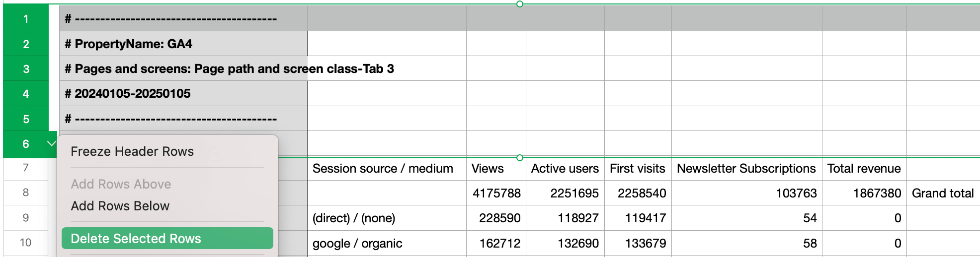Click the dashed comment cell in row 5
The image size is (980, 257).
tap(183, 119)
